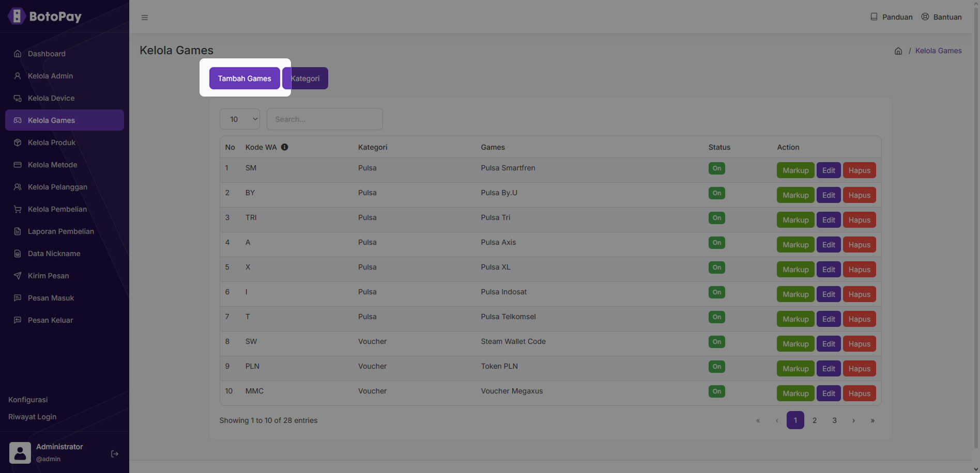
Task: Click the Tambah Games button
Action: (x=244, y=78)
